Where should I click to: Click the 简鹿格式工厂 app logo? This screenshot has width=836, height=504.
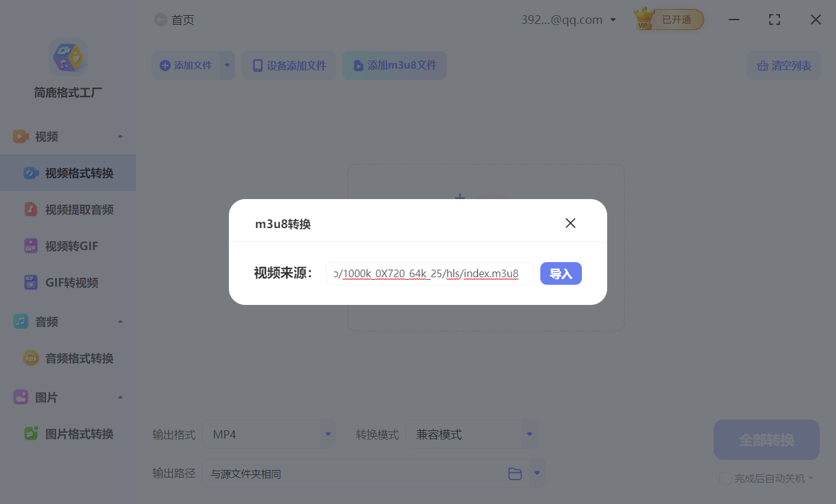click(68, 57)
